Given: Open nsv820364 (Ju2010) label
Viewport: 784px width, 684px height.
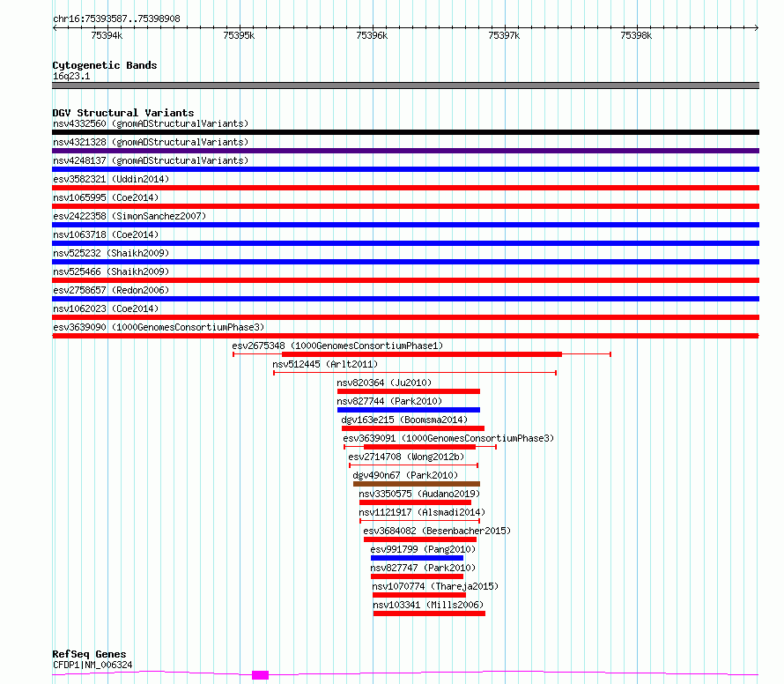Looking at the screenshot, I should [384, 383].
